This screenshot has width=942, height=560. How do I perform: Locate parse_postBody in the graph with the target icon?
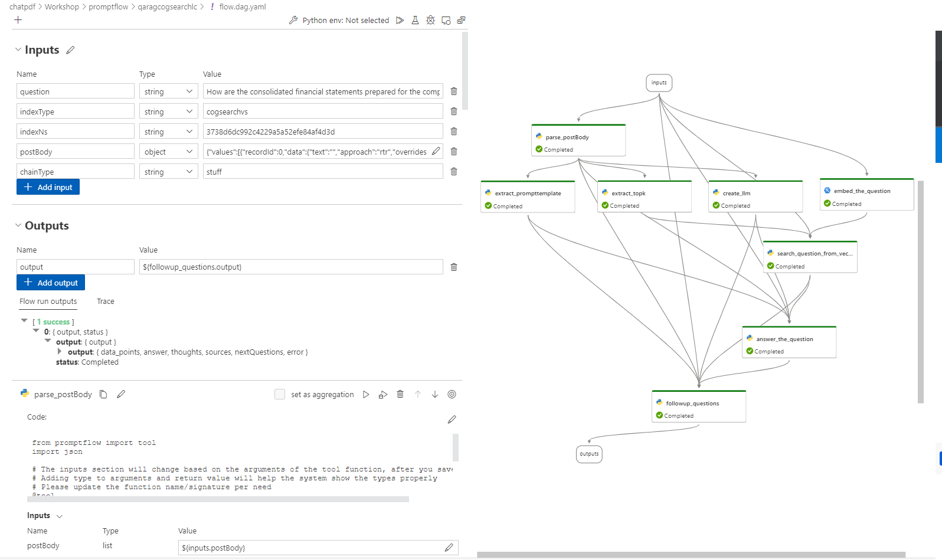click(x=452, y=394)
